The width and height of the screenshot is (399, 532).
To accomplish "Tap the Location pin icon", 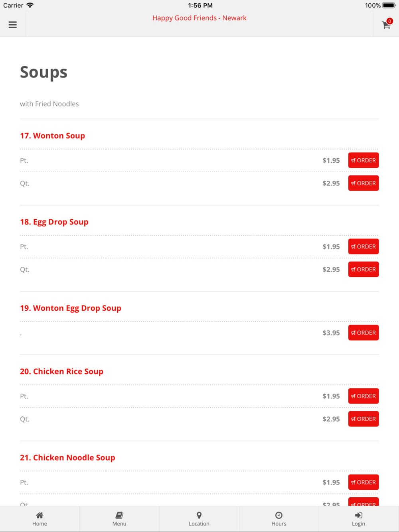I will tap(199, 515).
